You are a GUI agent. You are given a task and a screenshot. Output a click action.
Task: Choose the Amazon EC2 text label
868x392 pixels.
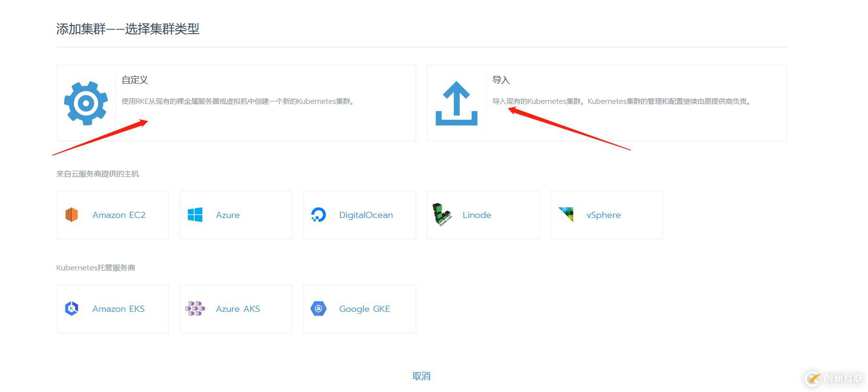119,215
